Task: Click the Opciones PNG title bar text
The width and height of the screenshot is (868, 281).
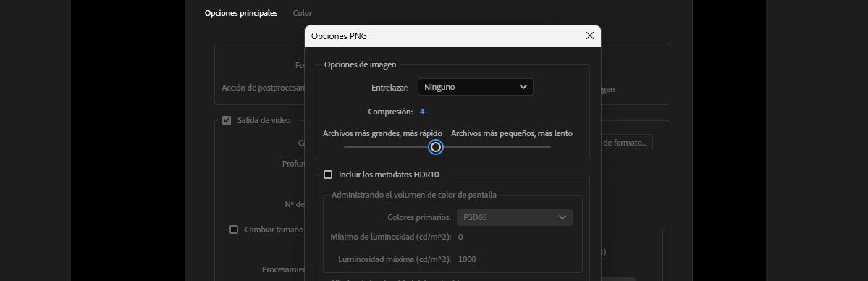Action: 339,36
